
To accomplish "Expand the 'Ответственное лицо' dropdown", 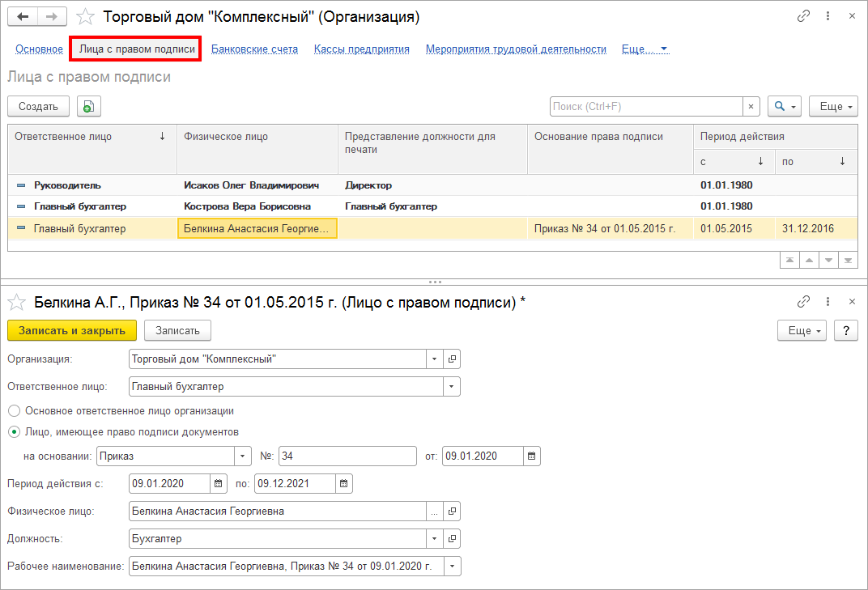I will click(451, 387).
